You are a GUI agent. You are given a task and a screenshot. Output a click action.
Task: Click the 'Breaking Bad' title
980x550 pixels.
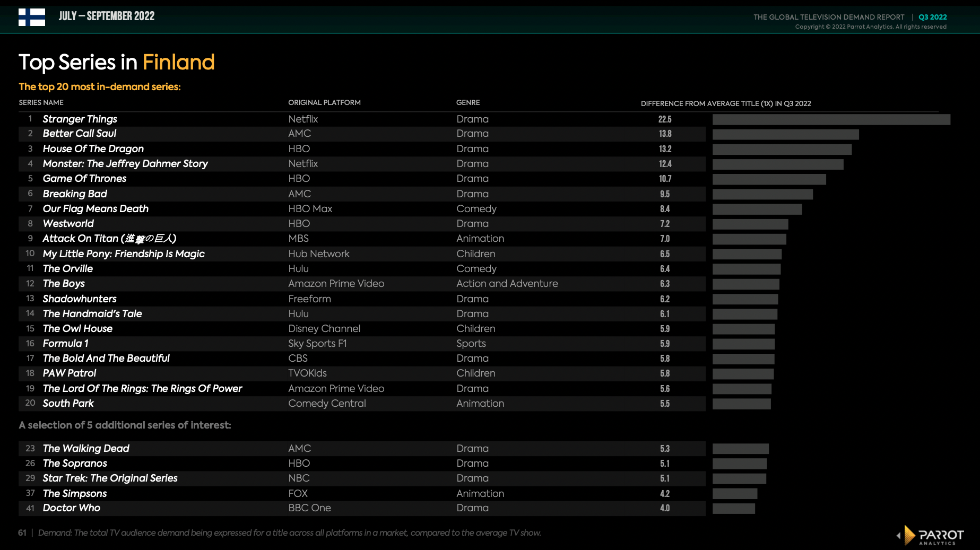point(75,194)
